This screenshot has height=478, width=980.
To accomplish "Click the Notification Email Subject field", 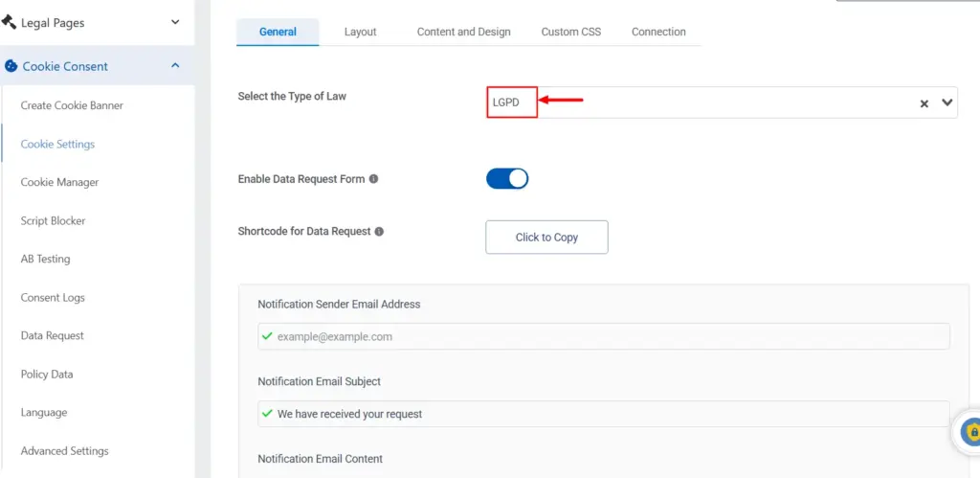I will (x=603, y=414).
